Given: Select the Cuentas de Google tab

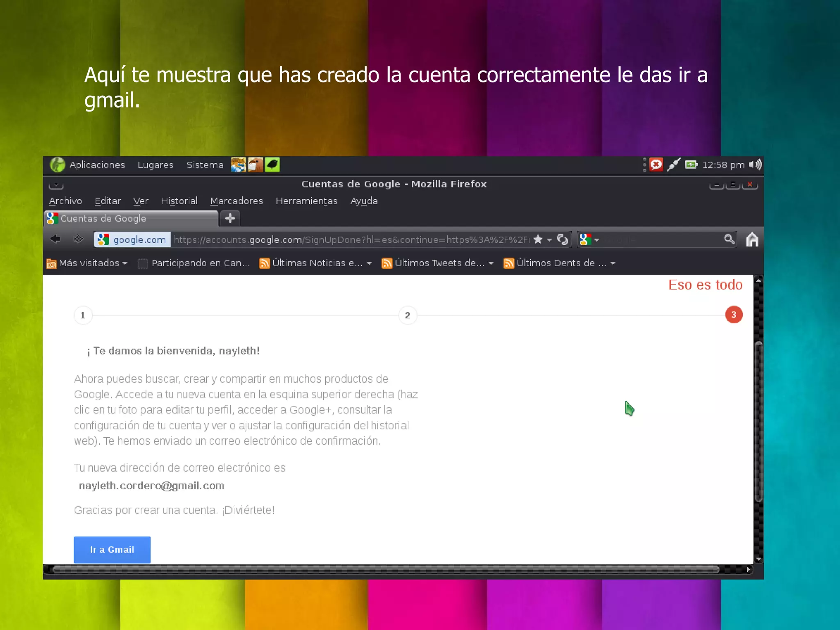Looking at the screenshot, I should coord(131,219).
